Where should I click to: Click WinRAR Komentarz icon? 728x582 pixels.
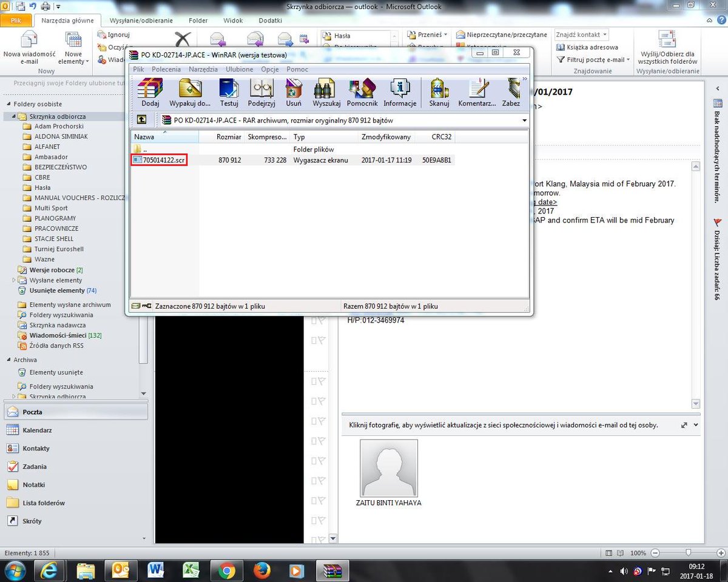[477, 93]
